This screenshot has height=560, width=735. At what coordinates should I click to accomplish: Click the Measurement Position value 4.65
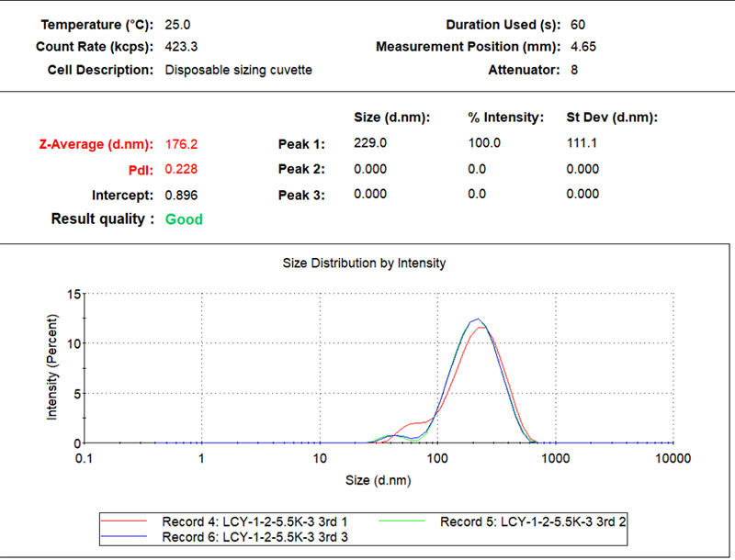582,47
